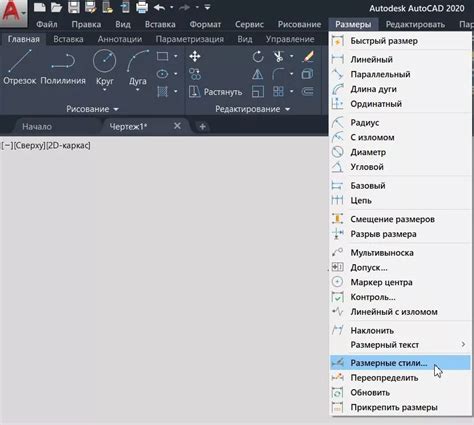
Task: Expand the Редактирование panel flyout
Action: (252, 109)
